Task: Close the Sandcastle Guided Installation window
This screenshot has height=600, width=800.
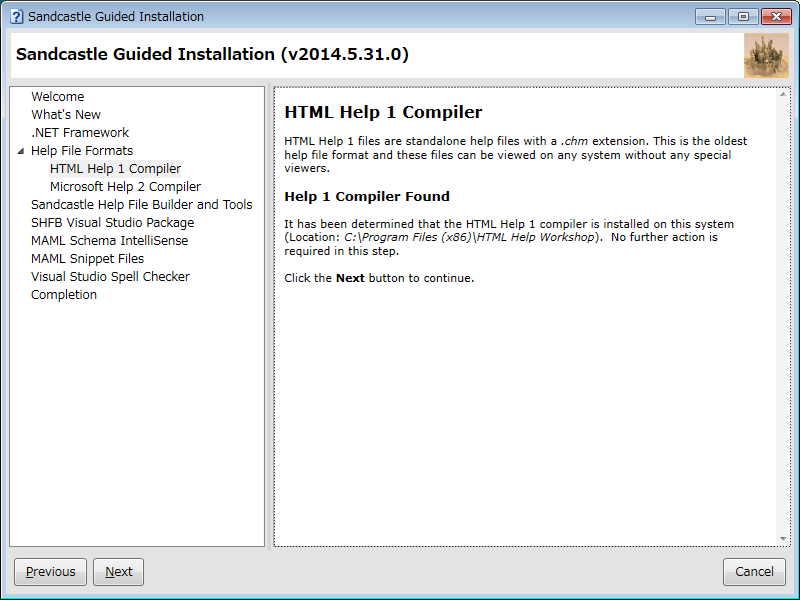Action: (776, 17)
